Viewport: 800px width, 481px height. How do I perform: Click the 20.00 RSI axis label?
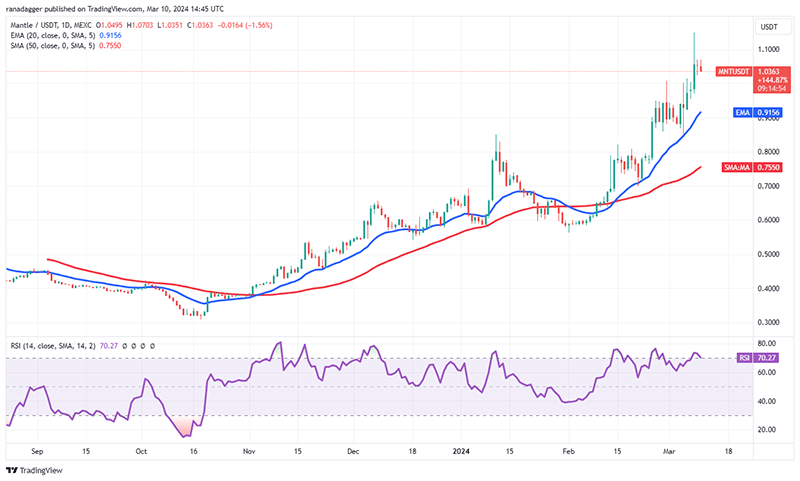tap(767, 429)
